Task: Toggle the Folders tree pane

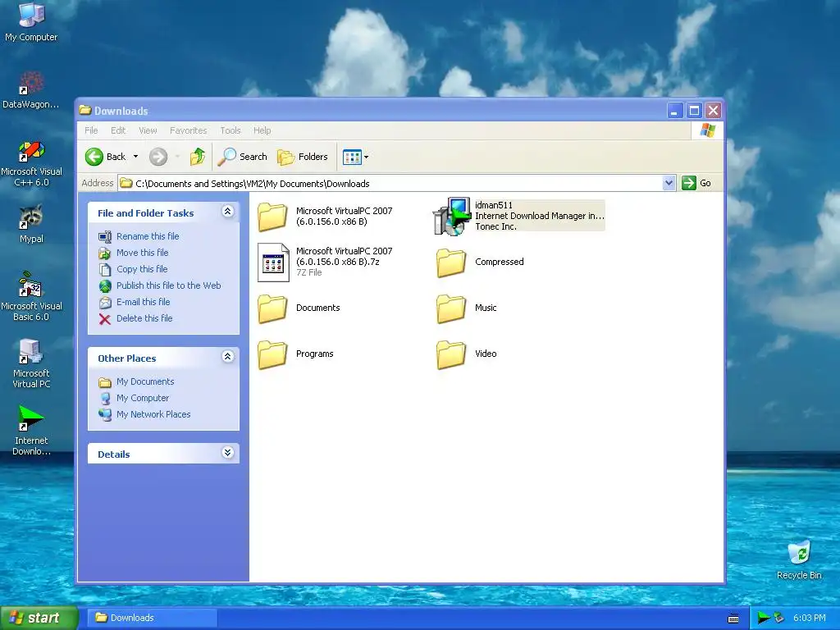Action: pos(302,157)
